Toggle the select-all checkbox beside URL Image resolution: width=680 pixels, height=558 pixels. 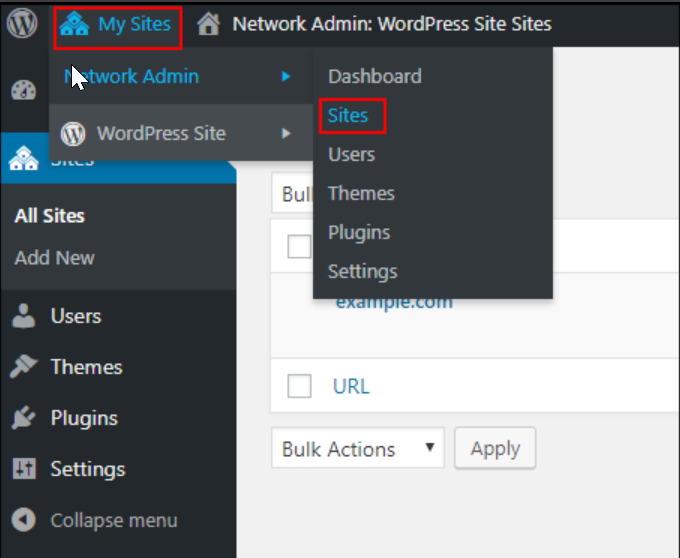(x=299, y=386)
